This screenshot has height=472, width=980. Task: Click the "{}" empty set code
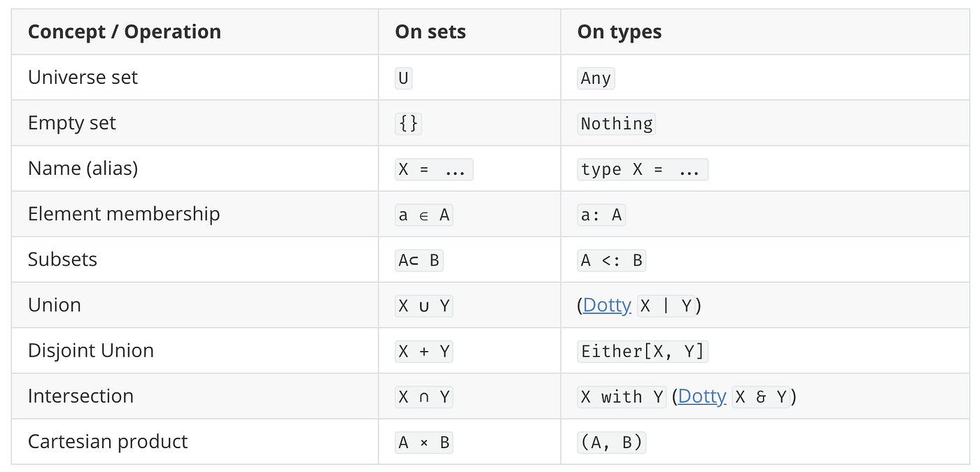coord(408,124)
